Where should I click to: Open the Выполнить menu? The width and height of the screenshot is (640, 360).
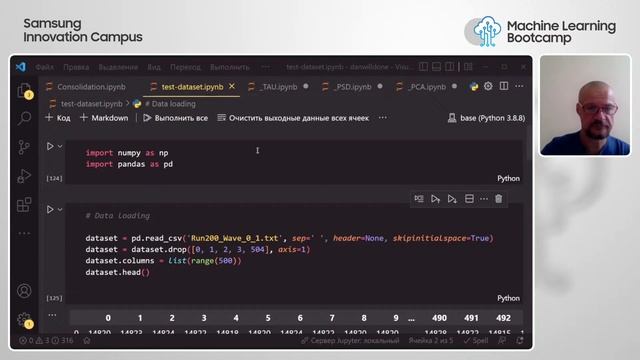[x=229, y=67]
